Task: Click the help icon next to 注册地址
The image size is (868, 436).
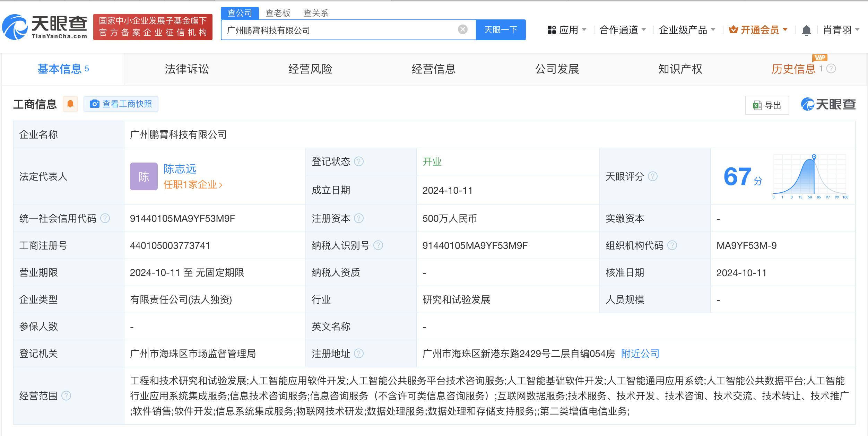Action: (x=359, y=354)
